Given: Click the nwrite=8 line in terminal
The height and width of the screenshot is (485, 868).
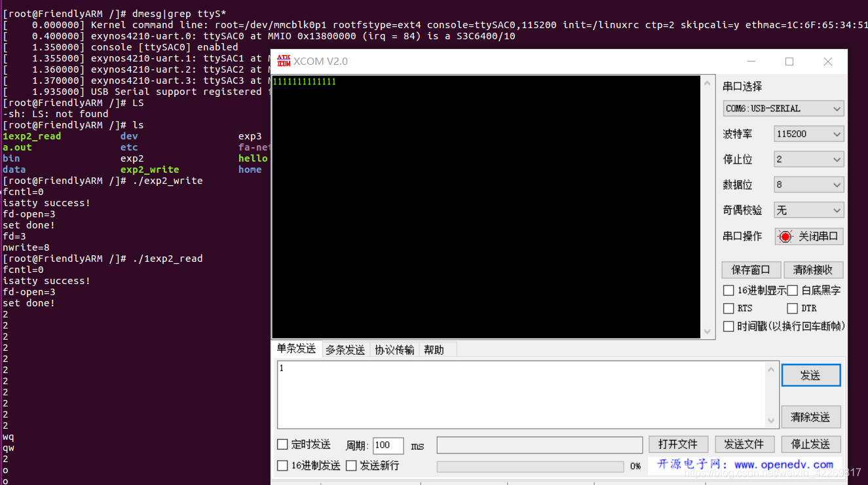Looking at the screenshot, I should (x=26, y=247).
